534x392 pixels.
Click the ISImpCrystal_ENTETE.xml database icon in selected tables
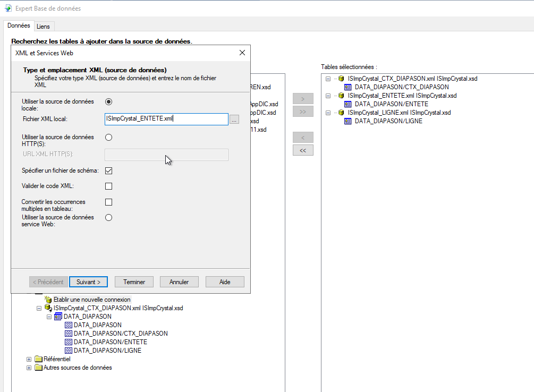341,96
